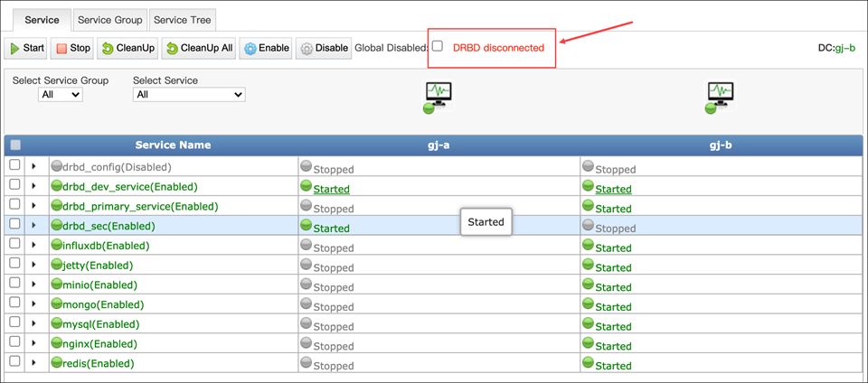Screen dimensions: 868x383
Task: Click the gj-a node monitor icon
Action: coord(438,94)
